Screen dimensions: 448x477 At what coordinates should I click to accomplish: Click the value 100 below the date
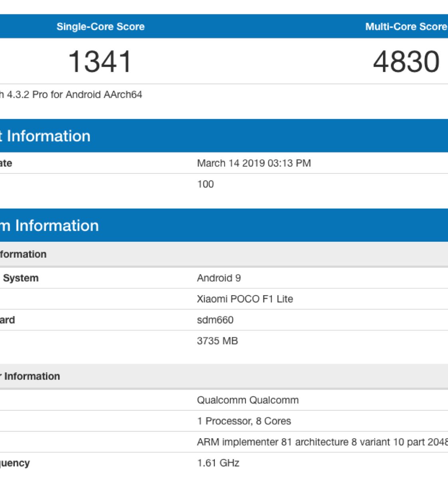coord(205,184)
